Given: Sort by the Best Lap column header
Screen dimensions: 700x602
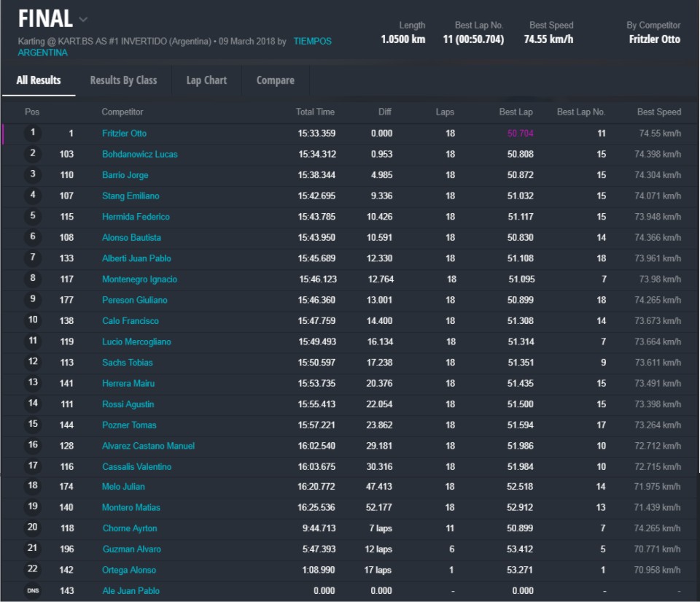Looking at the screenshot, I should (x=516, y=112).
